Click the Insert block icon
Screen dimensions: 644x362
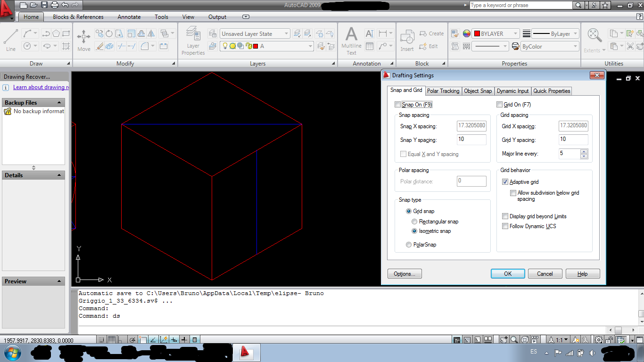[x=407, y=40]
